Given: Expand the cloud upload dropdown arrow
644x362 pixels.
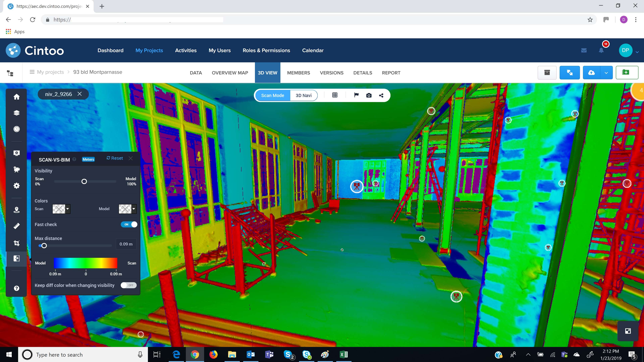Looking at the screenshot, I should pos(606,73).
